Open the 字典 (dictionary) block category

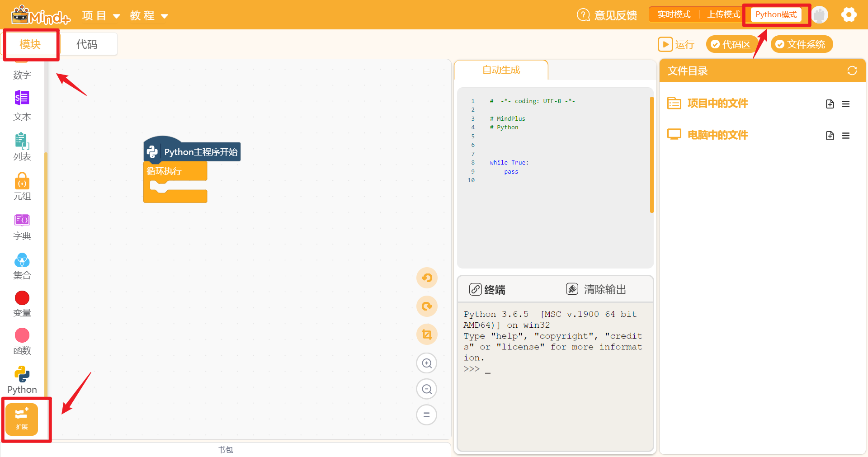pyautogui.click(x=22, y=226)
